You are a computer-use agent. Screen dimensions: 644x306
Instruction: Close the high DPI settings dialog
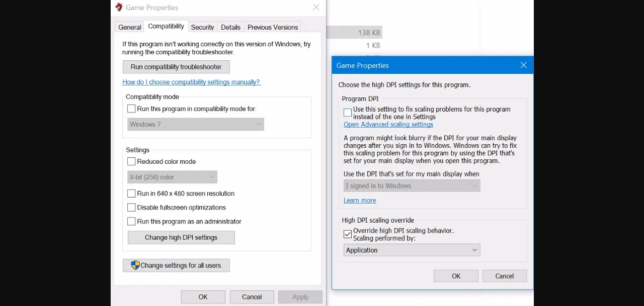[x=523, y=65]
